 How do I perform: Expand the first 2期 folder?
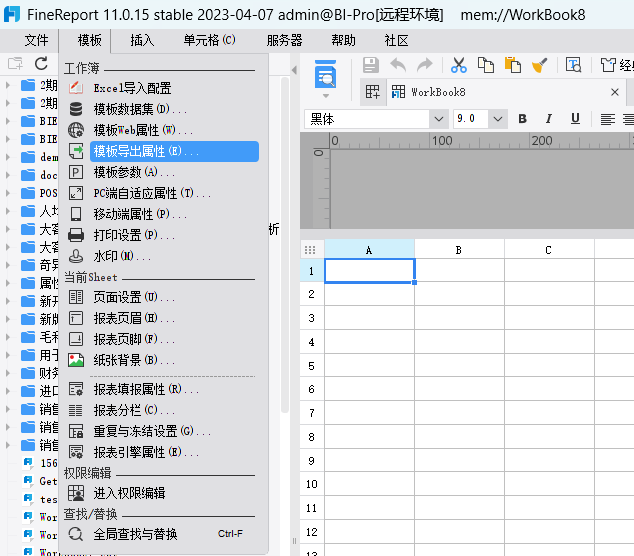point(8,85)
